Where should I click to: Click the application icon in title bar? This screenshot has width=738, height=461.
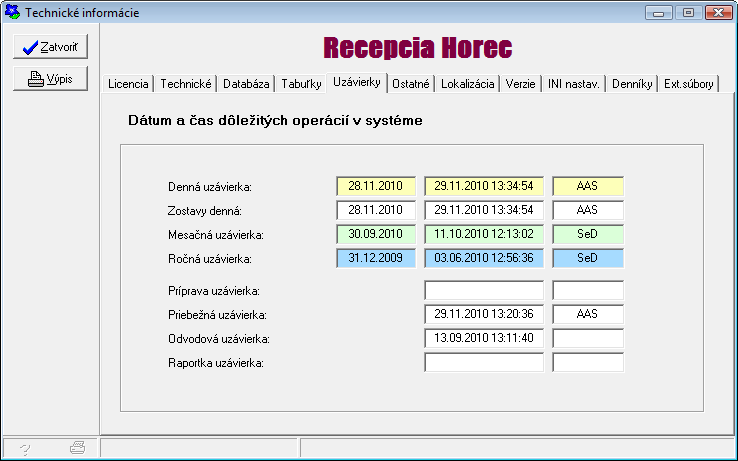(x=12, y=13)
